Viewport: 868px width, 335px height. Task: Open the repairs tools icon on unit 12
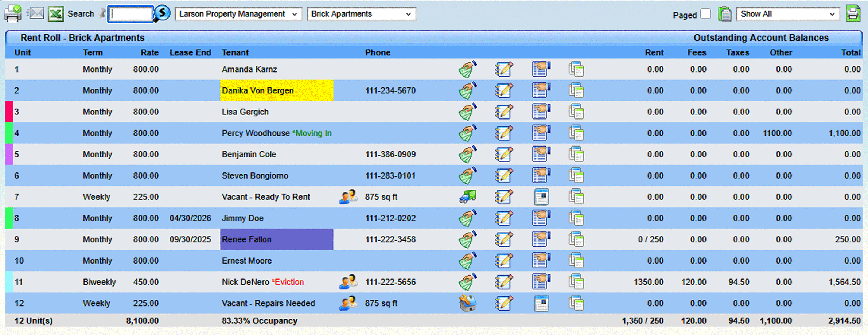468,303
